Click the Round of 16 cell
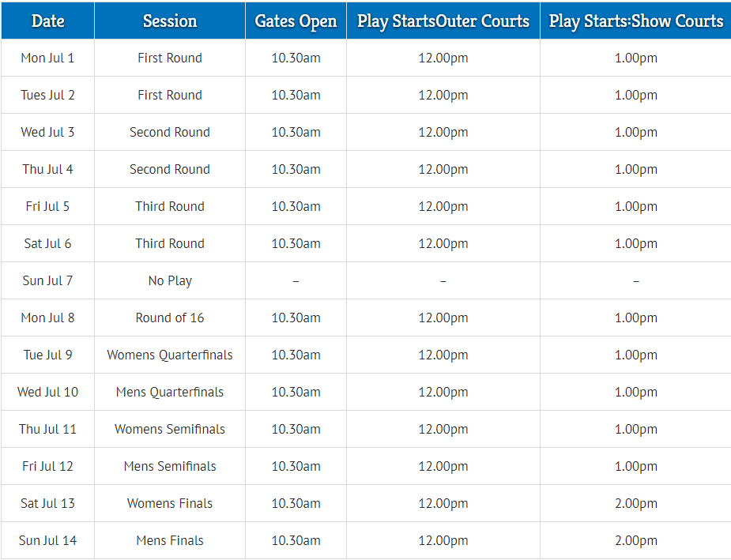The image size is (731, 560). (x=170, y=318)
